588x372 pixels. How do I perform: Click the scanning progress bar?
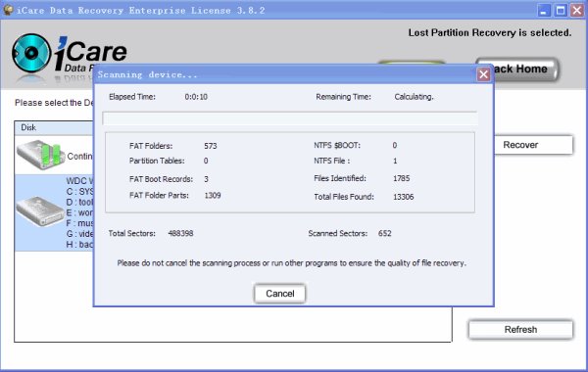pyautogui.click(x=290, y=118)
